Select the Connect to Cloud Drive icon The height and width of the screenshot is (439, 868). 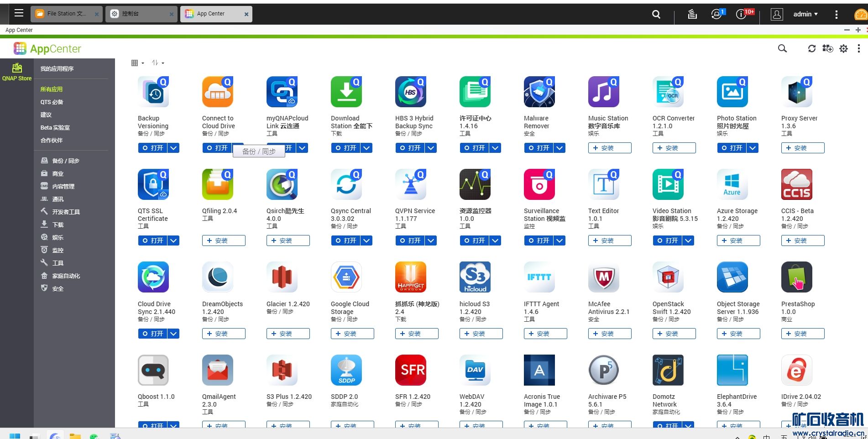click(x=218, y=92)
